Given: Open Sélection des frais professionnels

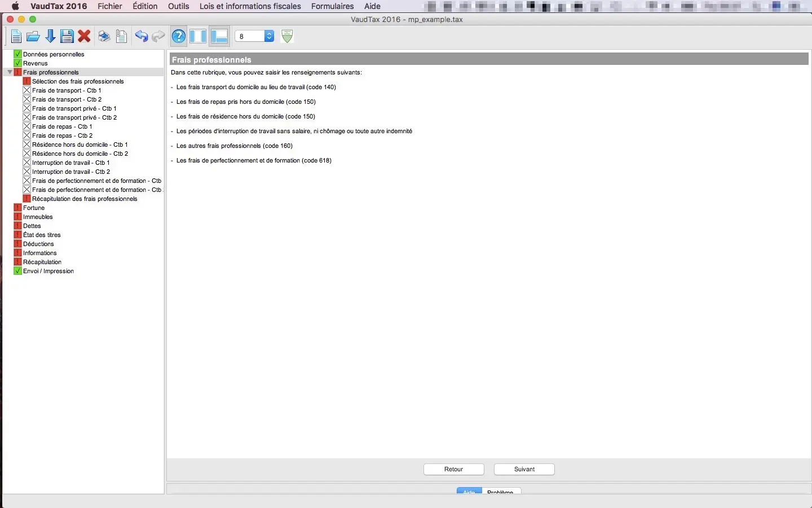Looking at the screenshot, I should [78, 81].
